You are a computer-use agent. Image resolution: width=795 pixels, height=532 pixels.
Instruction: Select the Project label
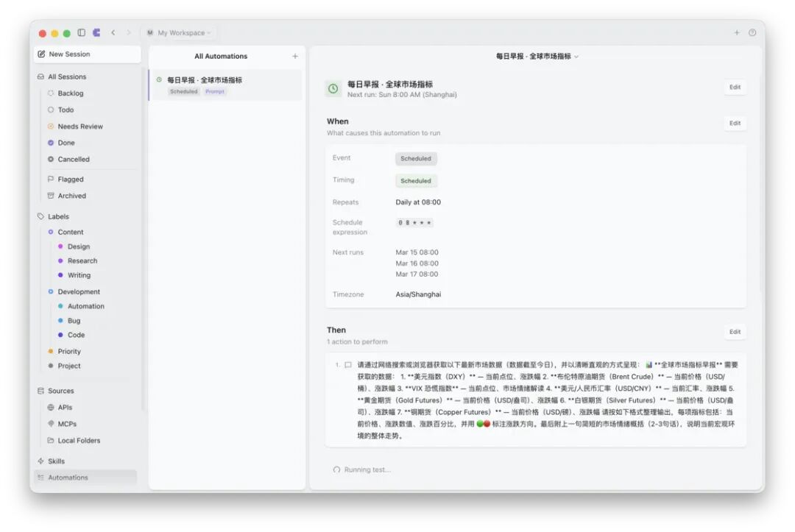pyautogui.click(x=69, y=366)
